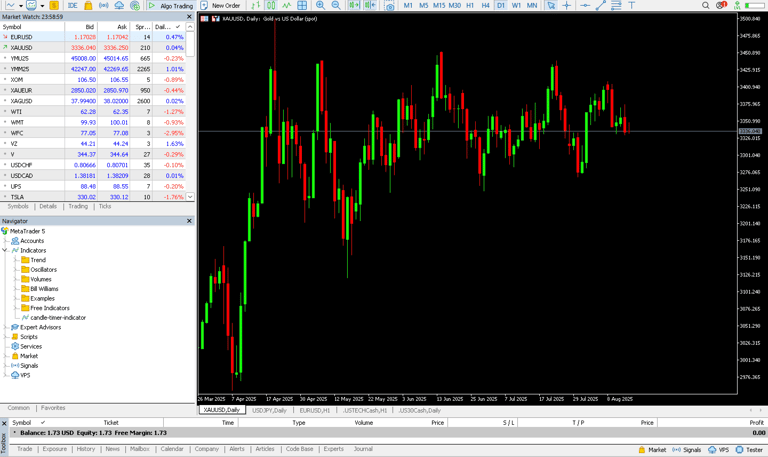The height and width of the screenshot is (457, 768).
Task: Expand the Trend indicators folder
Action: (16, 260)
